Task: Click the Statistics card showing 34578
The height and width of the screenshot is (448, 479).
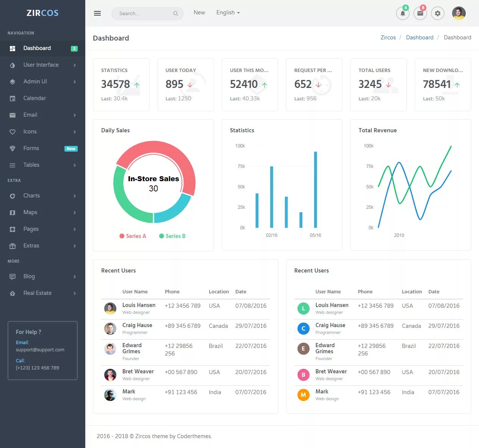Action: pyautogui.click(x=121, y=85)
